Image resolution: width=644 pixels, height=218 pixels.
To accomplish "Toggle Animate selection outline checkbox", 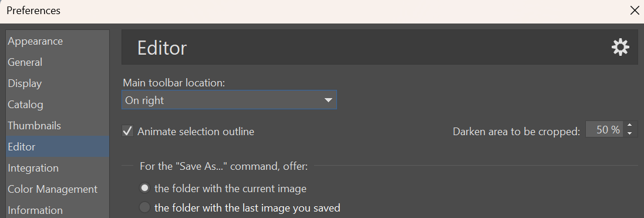I will click(x=128, y=132).
